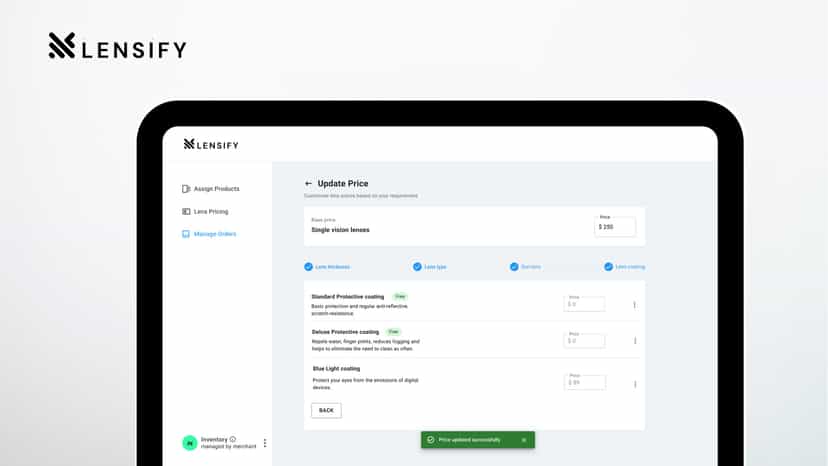Select the Lens type step check

click(x=417, y=267)
